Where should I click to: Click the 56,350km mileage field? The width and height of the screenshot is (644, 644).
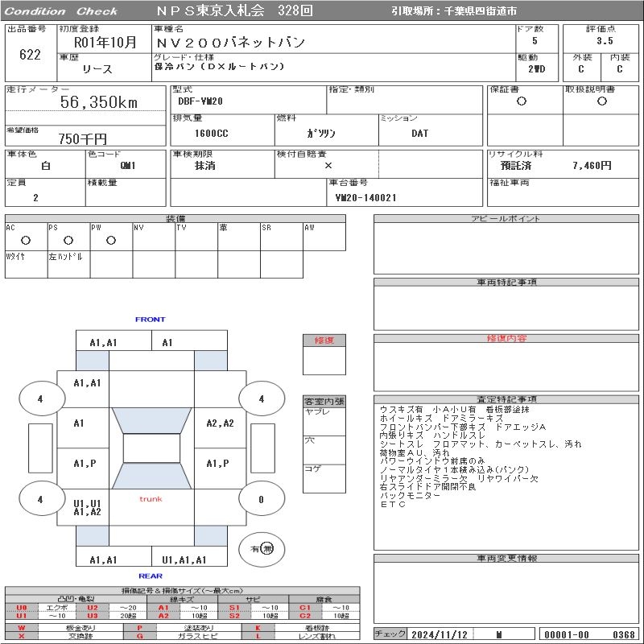99,102
